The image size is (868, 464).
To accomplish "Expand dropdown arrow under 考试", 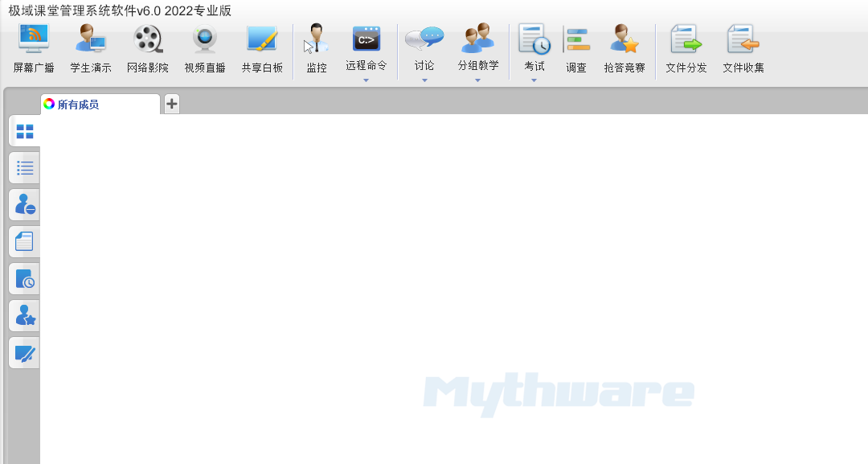I will pyautogui.click(x=534, y=80).
